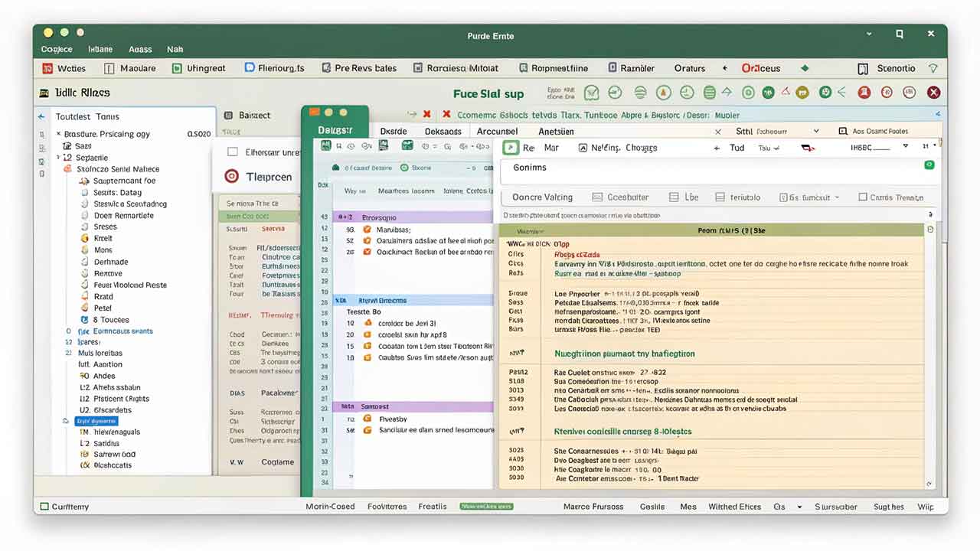Open the Aaass menu
The height and width of the screenshot is (551, 980).
tap(140, 49)
